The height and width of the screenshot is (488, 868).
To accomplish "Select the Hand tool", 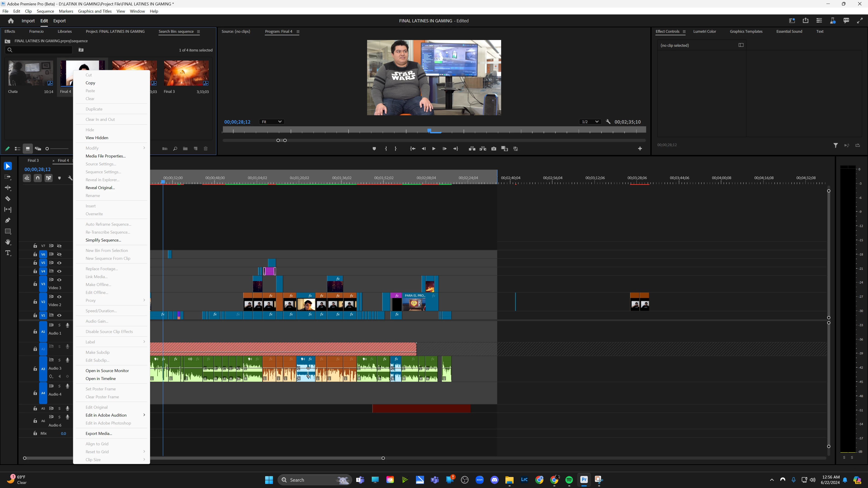I will pyautogui.click(x=8, y=242).
